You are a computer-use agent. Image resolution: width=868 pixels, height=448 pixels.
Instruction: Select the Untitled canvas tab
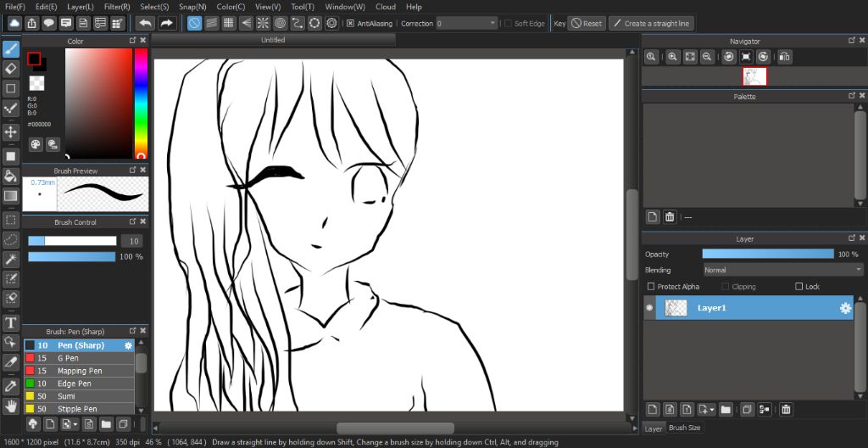click(274, 40)
